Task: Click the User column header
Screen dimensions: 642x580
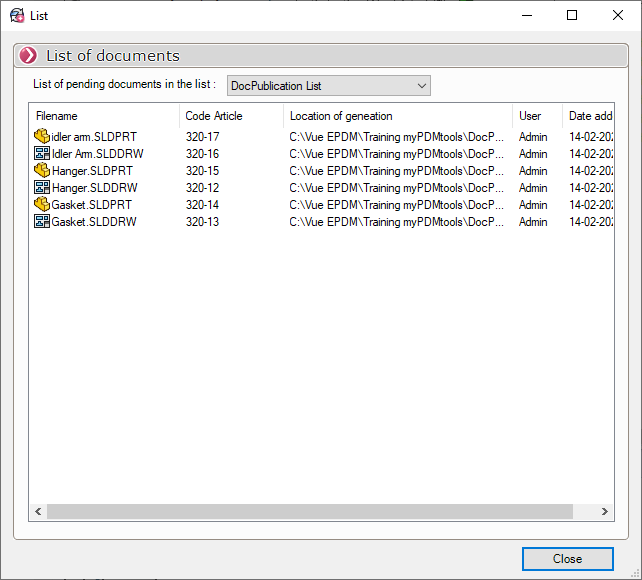Action: (x=537, y=116)
